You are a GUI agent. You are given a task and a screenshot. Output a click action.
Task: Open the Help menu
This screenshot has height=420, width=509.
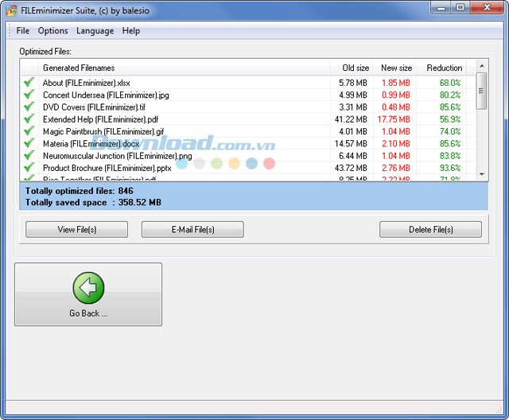pos(131,31)
